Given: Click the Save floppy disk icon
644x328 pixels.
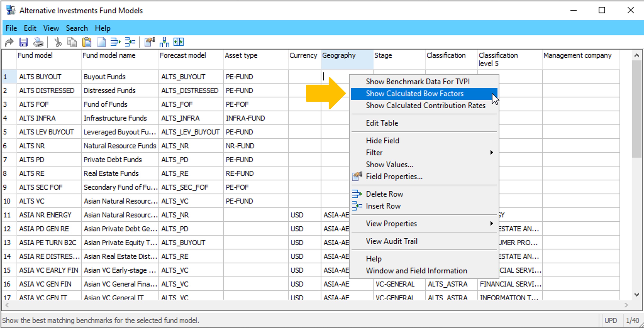Looking at the screenshot, I should (x=23, y=42).
